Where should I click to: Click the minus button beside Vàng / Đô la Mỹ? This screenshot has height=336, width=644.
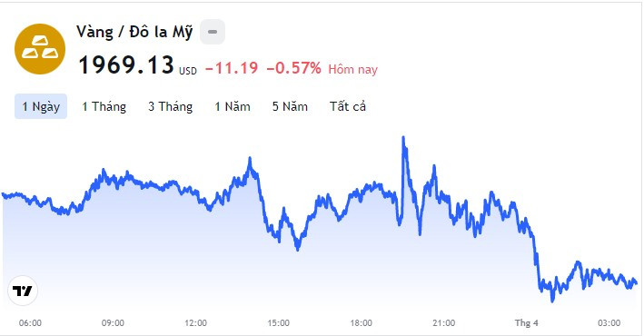pyautogui.click(x=213, y=32)
